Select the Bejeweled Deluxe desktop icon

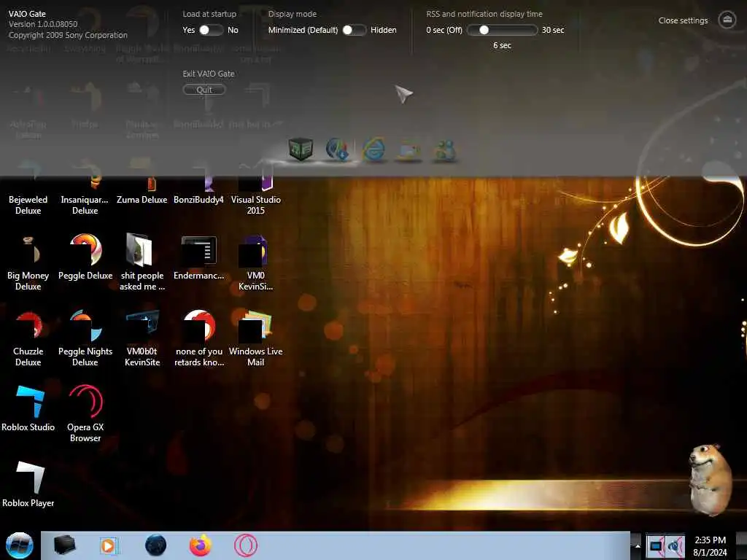coord(28,189)
